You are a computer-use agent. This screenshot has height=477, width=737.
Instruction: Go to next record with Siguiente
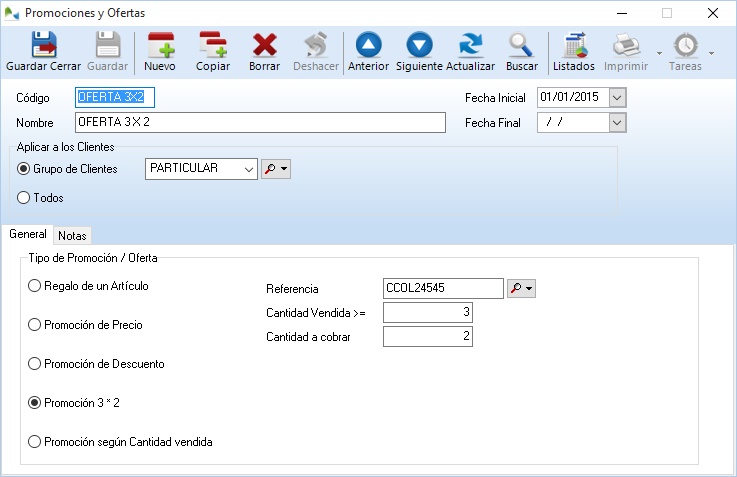(x=419, y=46)
